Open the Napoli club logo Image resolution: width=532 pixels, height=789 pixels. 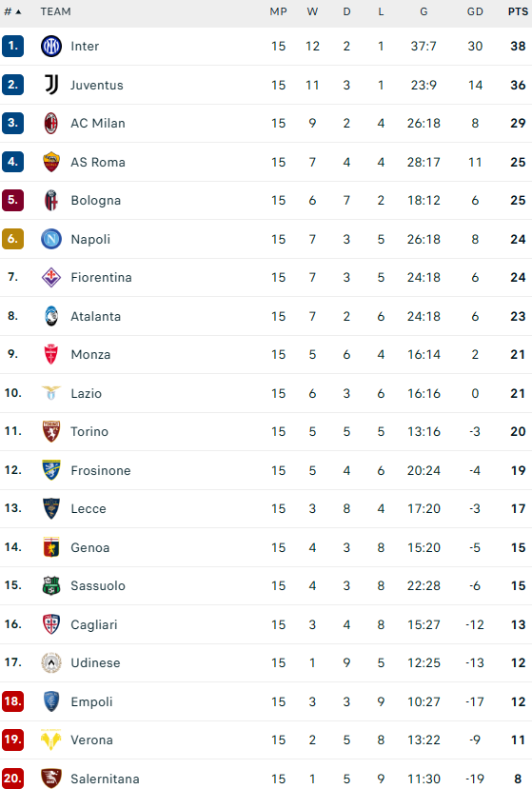click(x=50, y=239)
